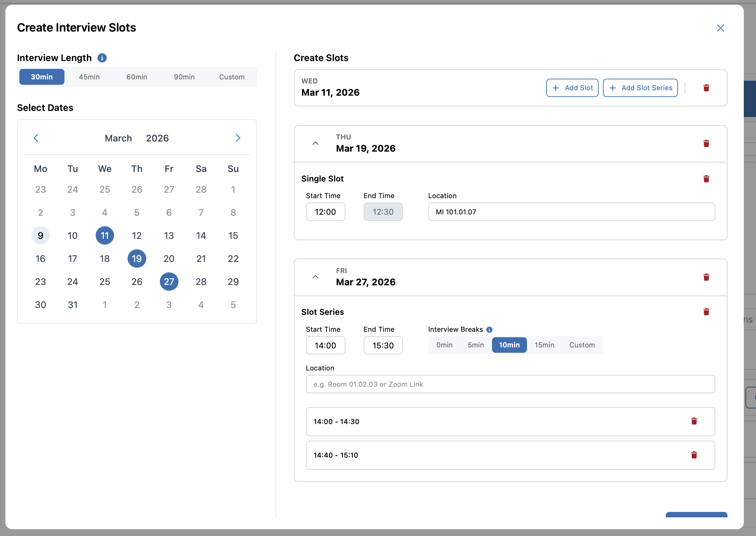The width and height of the screenshot is (756, 536).
Task: Click the Add Slot Series button
Action: [640, 88]
